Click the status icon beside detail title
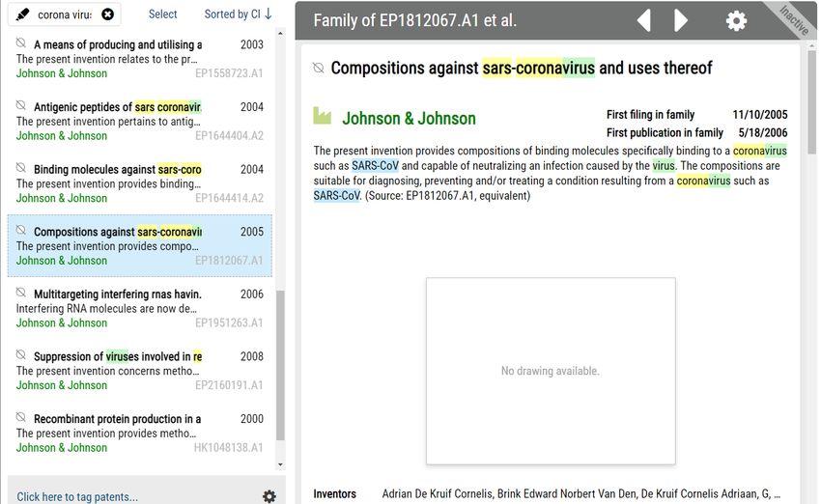821x504 pixels. point(318,68)
